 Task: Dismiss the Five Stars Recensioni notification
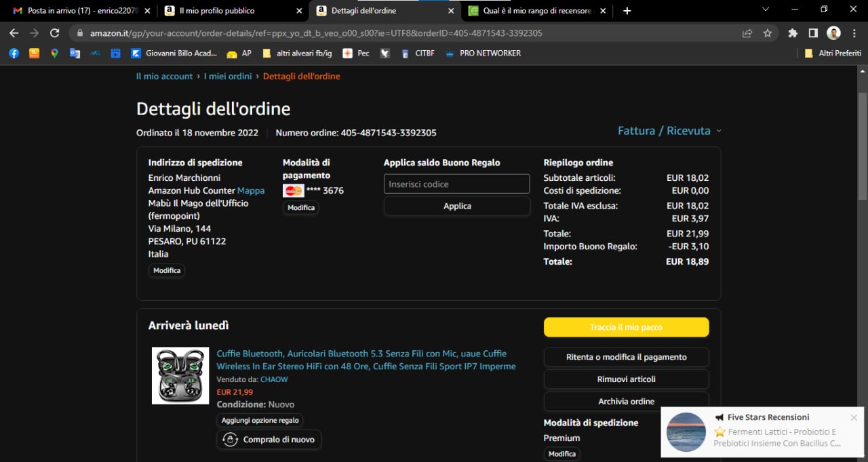point(854,417)
